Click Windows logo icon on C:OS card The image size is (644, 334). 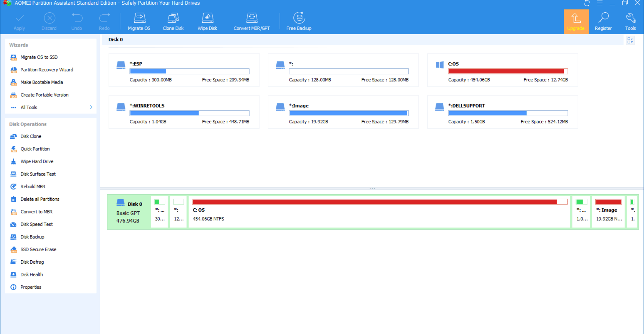[440, 65]
